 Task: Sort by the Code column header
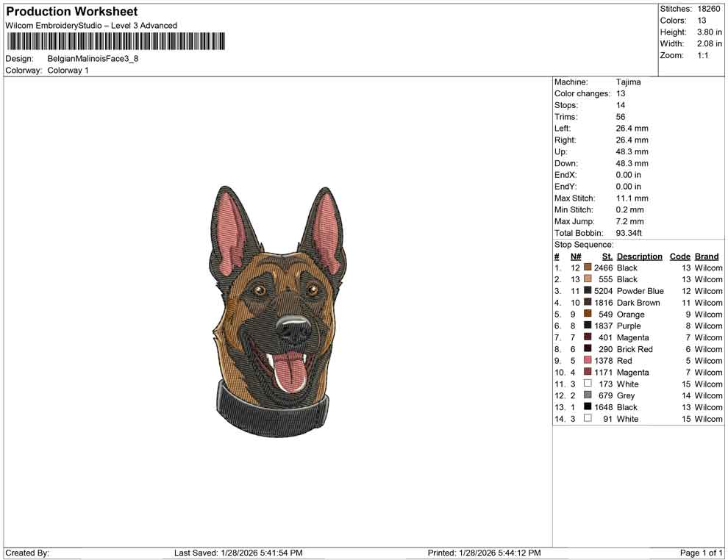tap(679, 256)
